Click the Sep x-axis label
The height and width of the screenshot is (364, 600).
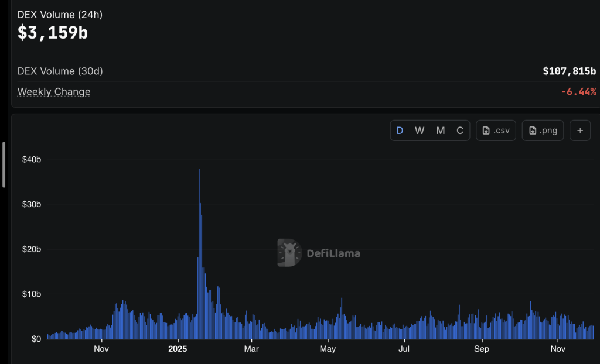482,349
